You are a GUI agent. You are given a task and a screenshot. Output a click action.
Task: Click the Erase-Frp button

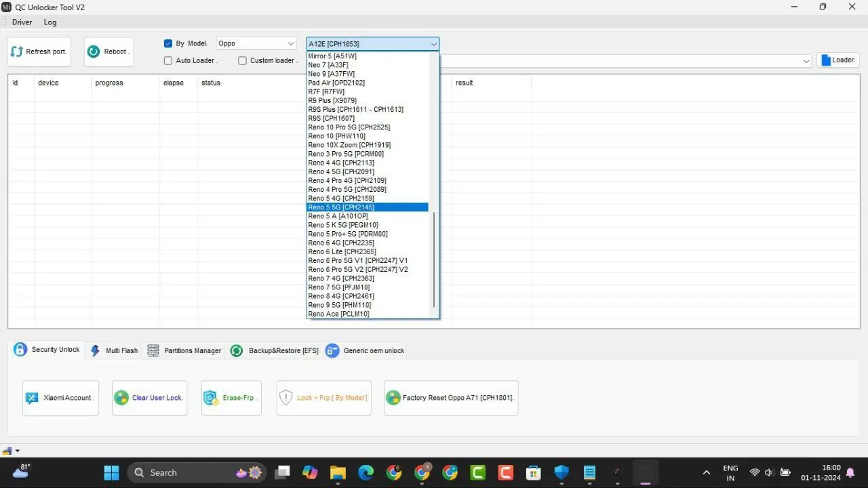(231, 398)
